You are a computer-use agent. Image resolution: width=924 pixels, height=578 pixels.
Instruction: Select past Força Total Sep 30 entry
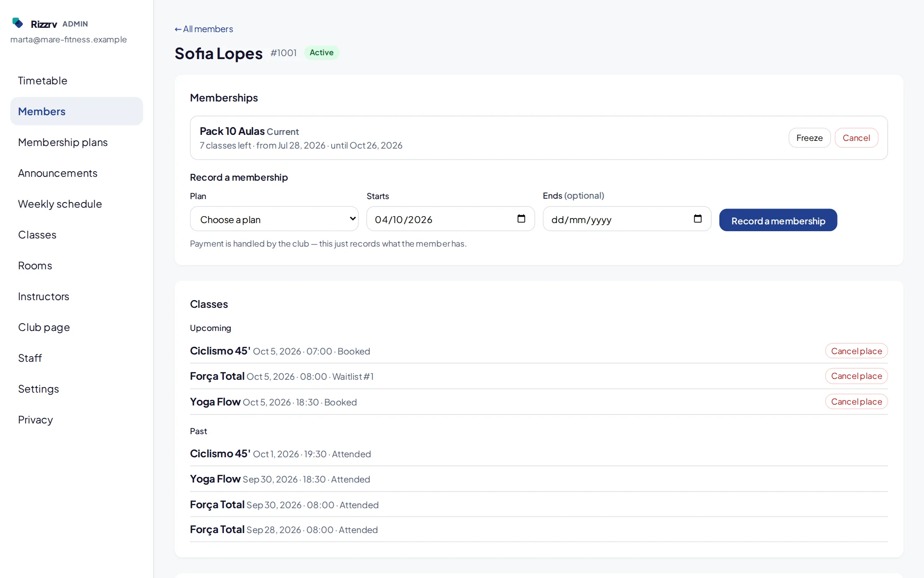pos(539,505)
